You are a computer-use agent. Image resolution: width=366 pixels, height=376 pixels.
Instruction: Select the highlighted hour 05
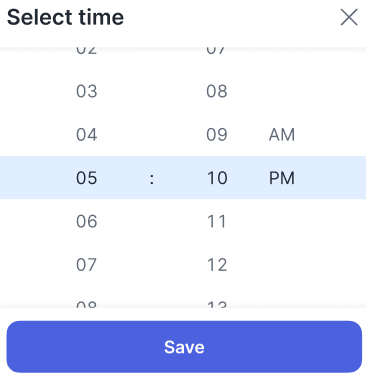[87, 178]
